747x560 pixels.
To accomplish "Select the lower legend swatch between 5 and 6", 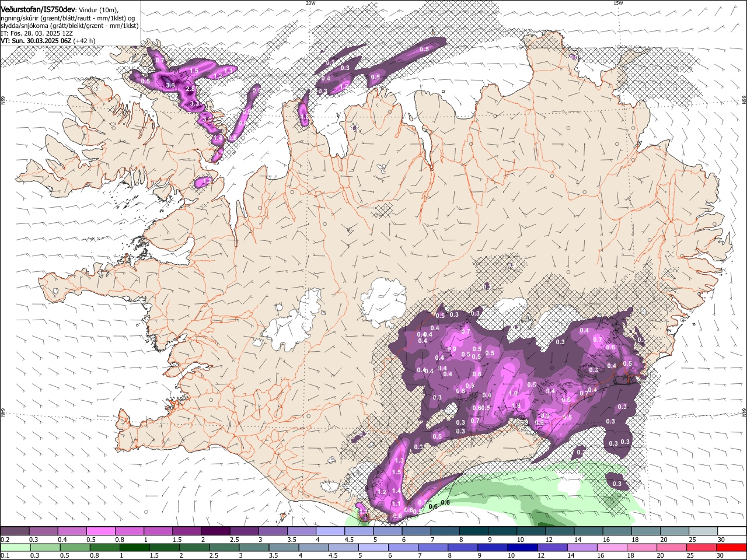I will point(373,548).
